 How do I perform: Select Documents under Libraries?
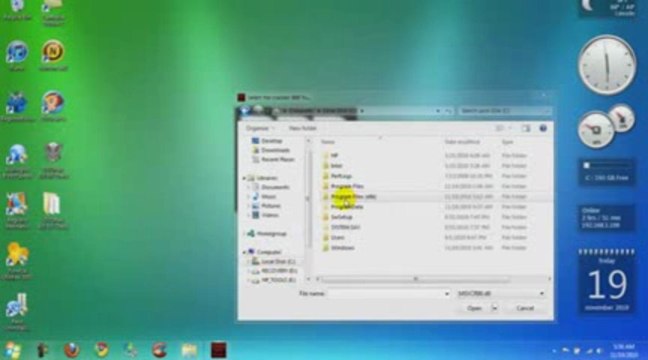(275, 187)
